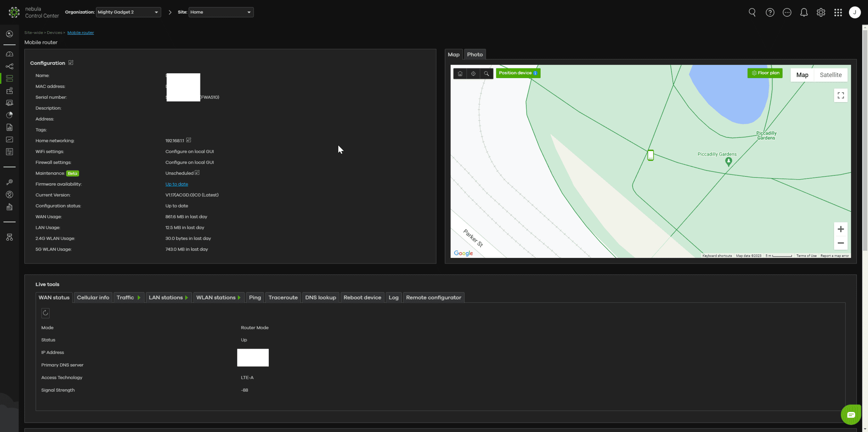Edit the Maintenance schedule setting
Screen dimensions: 868x432
tap(197, 173)
